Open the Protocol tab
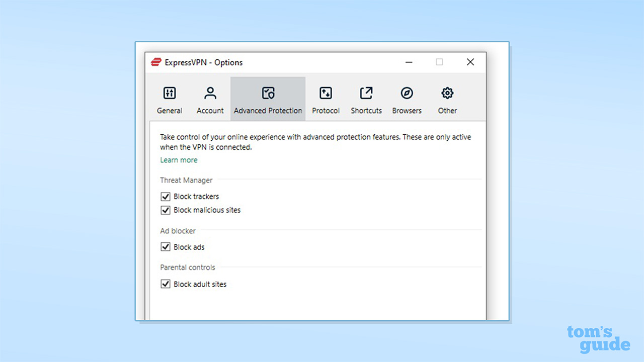 (326, 100)
